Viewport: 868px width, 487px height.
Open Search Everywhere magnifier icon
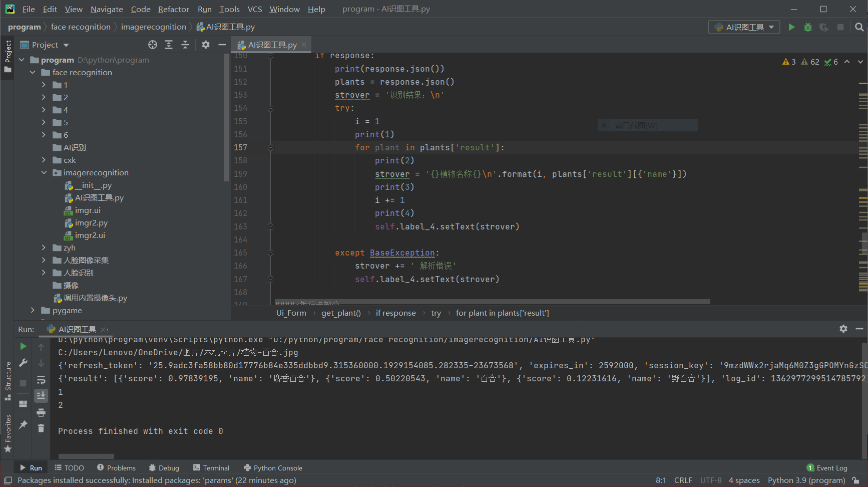859,27
